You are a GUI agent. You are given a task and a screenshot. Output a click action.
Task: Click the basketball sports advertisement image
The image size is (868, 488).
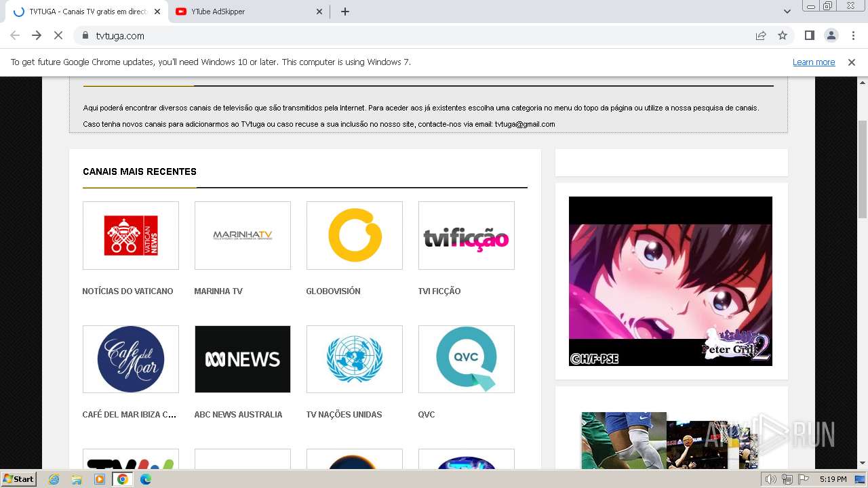coord(669,441)
